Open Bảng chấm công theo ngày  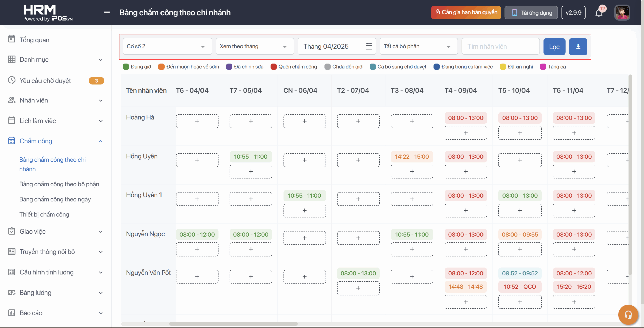55,199
